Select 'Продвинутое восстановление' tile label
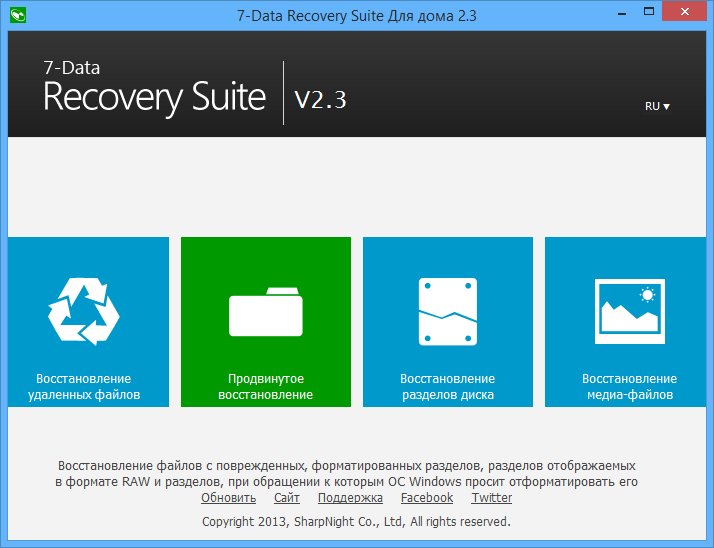 [x=265, y=387]
